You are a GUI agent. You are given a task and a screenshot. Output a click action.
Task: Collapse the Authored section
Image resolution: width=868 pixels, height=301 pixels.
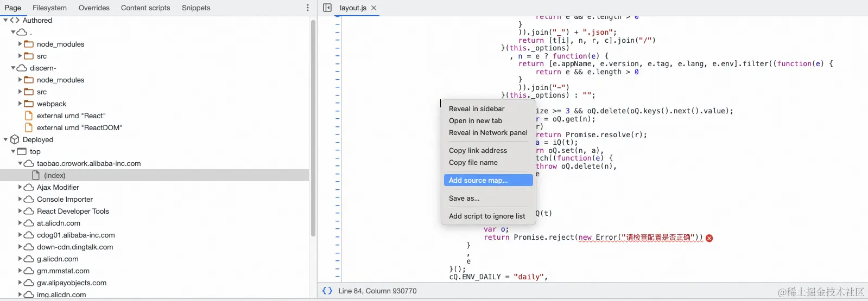pyautogui.click(x=5, y=20)
